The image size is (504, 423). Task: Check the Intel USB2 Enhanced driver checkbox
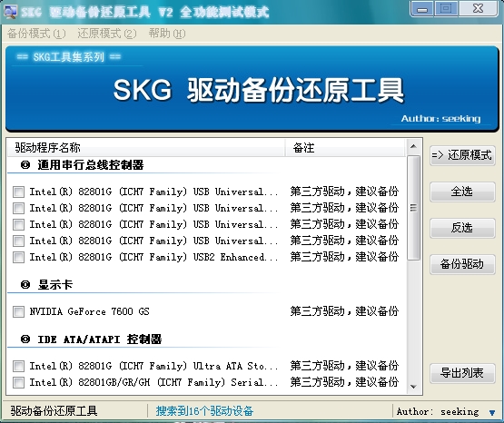click(x=18, y=257)
